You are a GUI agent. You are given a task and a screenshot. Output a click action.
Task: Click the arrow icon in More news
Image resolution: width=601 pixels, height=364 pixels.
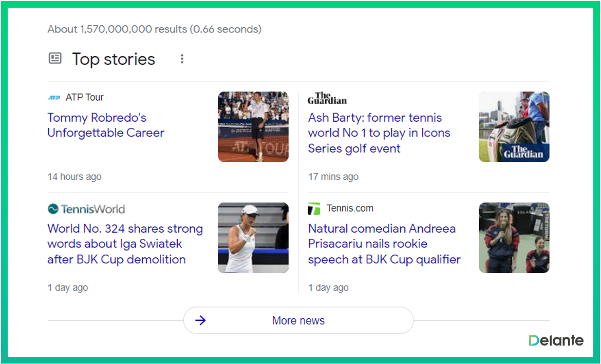[x=200, y=321]
